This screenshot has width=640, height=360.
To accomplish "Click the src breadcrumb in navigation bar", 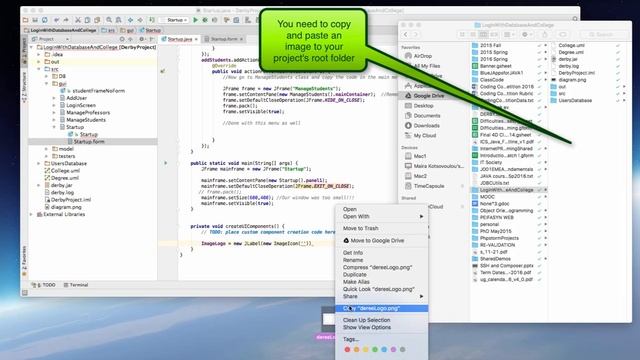I will point(109,30).
